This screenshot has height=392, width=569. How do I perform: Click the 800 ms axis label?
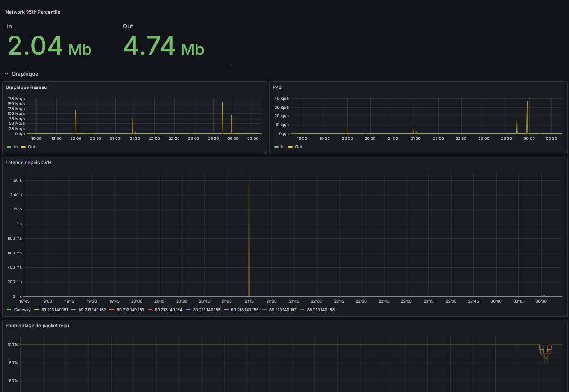15,238
